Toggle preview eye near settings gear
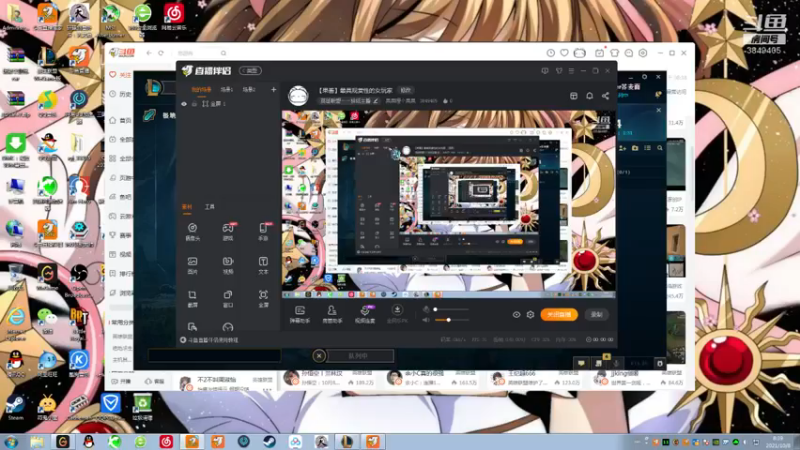This screenshot has width=800, height=450. (x=516, y=315)
